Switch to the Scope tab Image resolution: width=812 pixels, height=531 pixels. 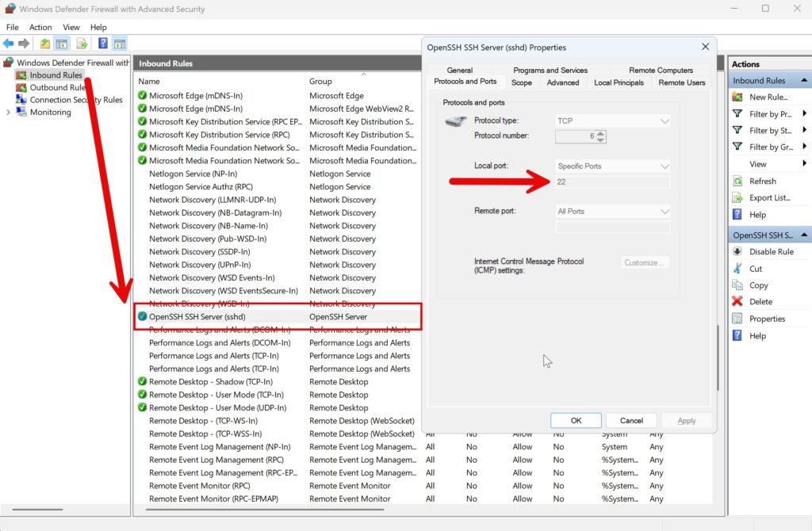click(523, 82)
